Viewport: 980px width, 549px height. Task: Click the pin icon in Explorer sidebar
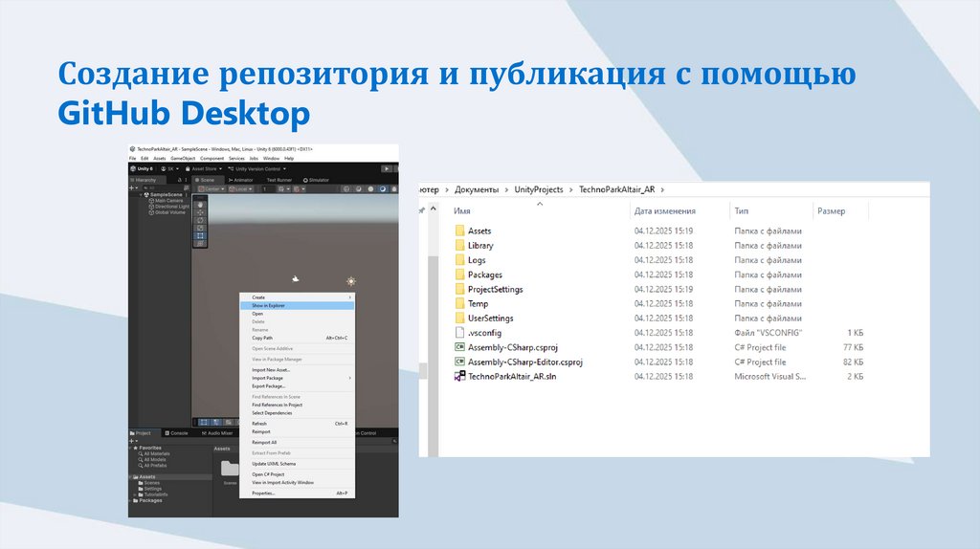click(x=422, y=210)
